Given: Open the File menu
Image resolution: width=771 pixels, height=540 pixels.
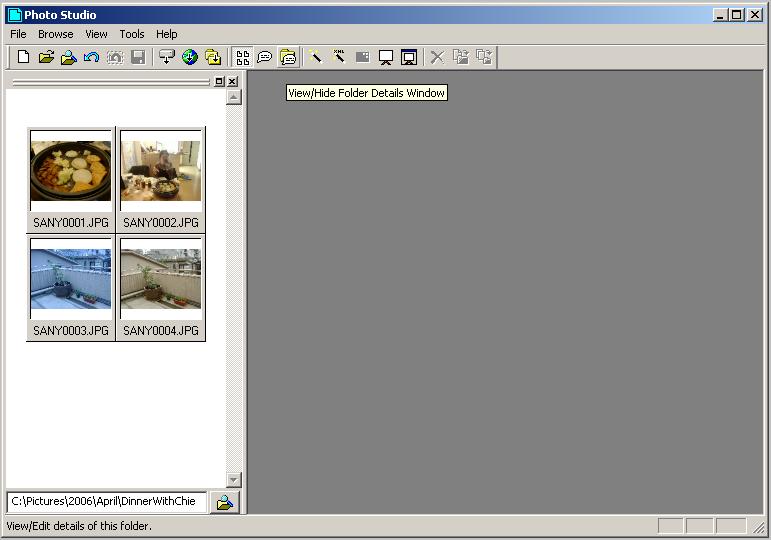Looking at the screenshot, I should tap(18, 34).
